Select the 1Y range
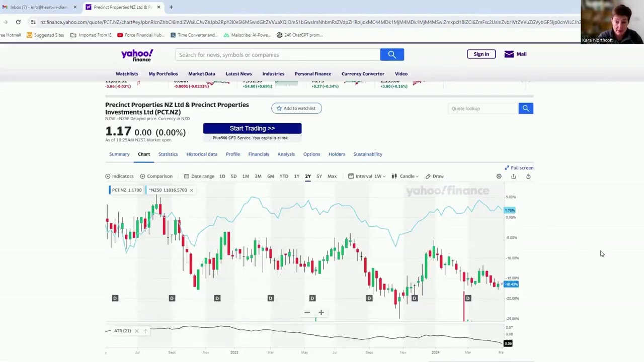Screen dimensions: 644x362 point(296,176)
